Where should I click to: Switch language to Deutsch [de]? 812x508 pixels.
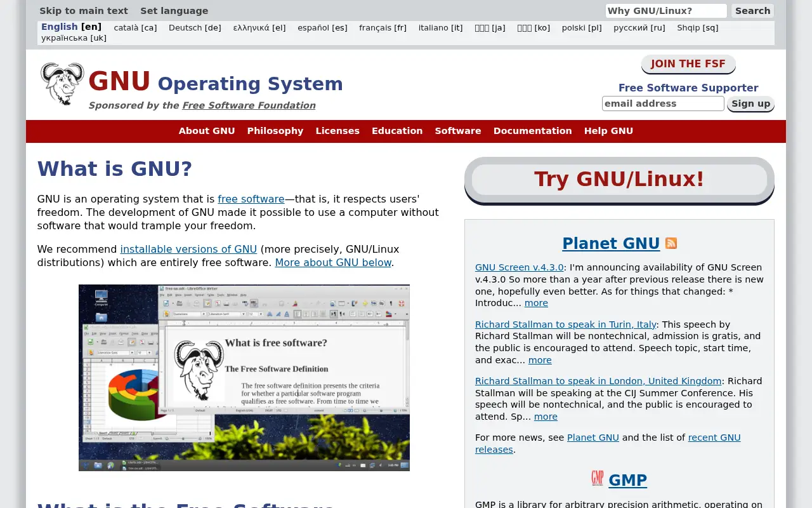coord(195,28)
